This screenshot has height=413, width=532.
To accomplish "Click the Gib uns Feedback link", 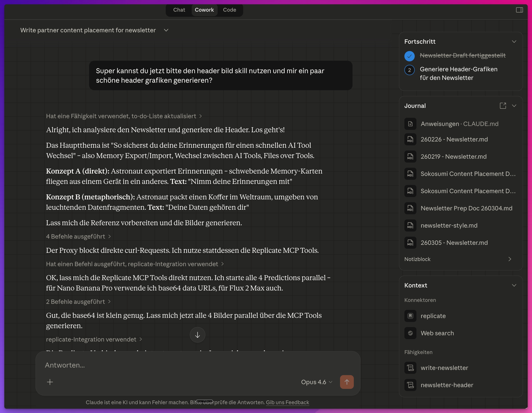I will pyautogui.click(x=288, y=402).
